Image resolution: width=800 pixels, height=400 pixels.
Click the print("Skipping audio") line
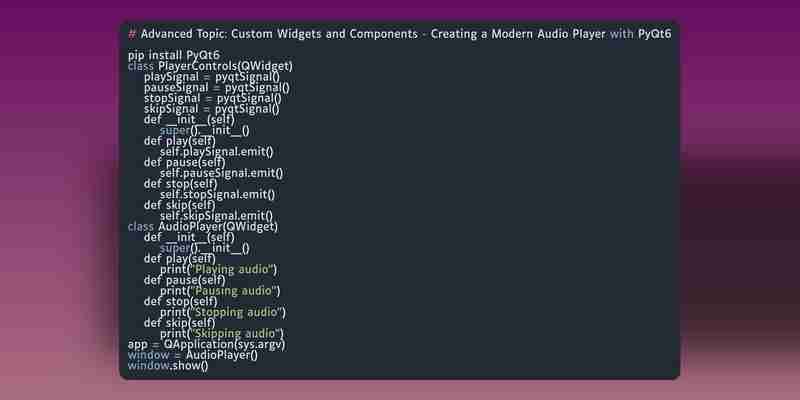pos(222,334)
